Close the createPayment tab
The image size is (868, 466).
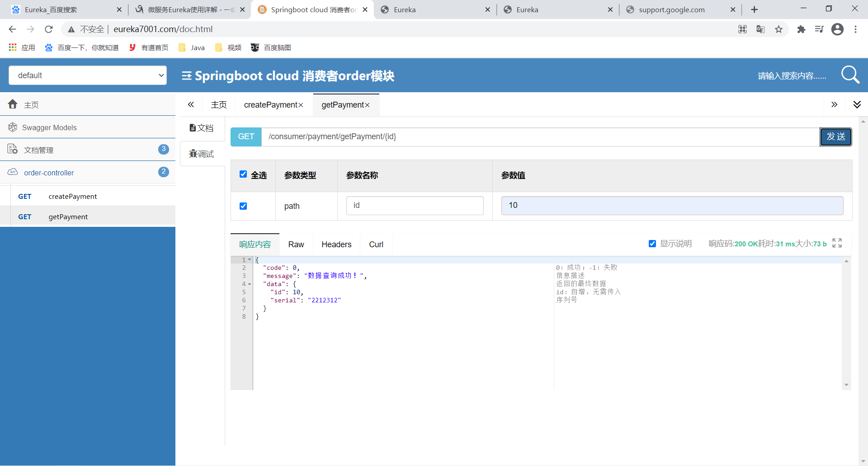(x=301, y=105)
